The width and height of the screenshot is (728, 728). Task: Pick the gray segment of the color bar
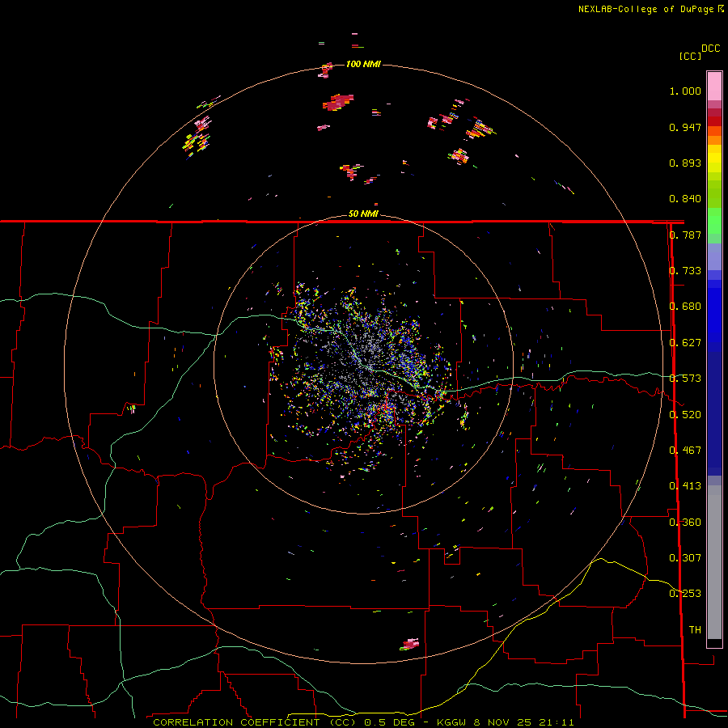click(714, 562)
